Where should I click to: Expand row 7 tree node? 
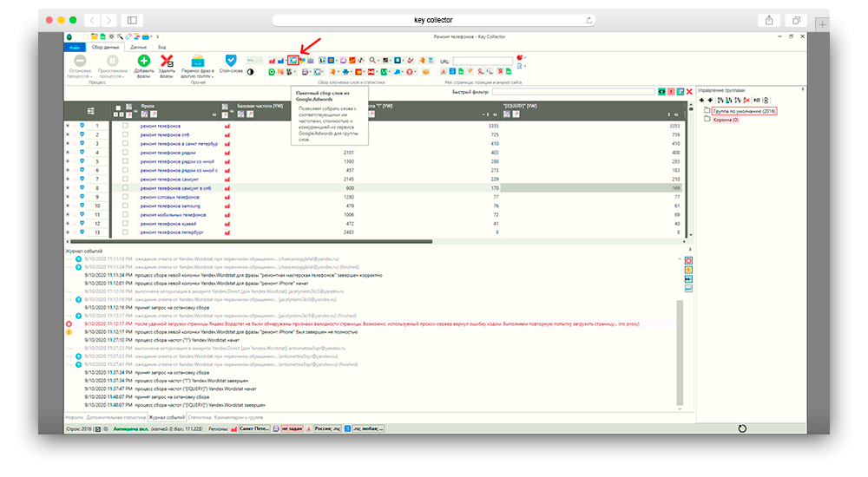(x=68, y=179)
